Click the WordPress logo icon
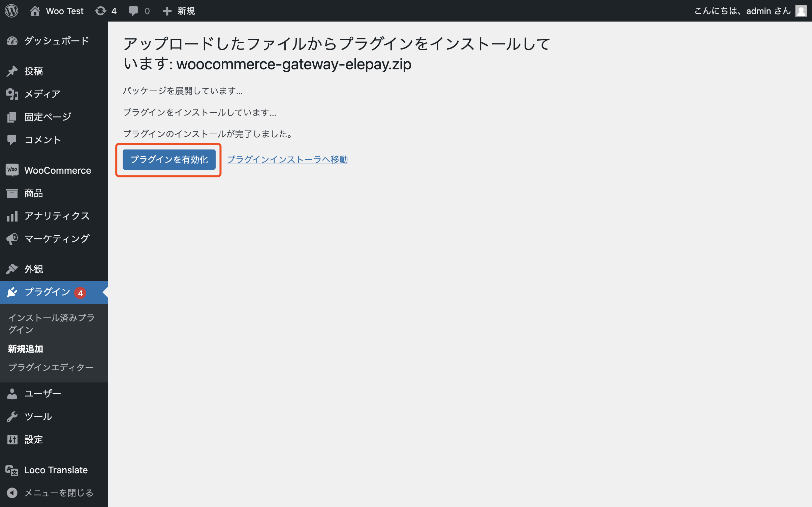The image size is (812, 507). coord(11,11)
